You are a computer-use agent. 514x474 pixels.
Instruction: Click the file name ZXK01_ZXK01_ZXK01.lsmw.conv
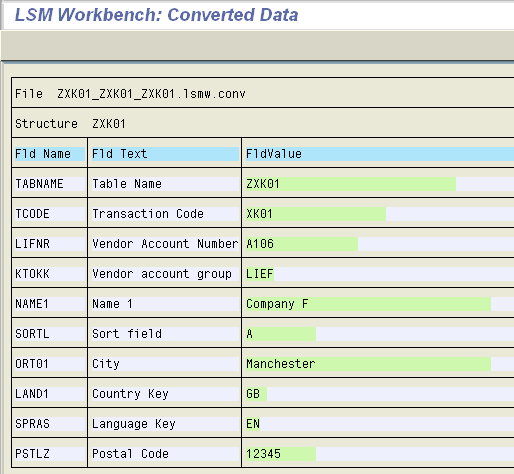pos(151,94)
